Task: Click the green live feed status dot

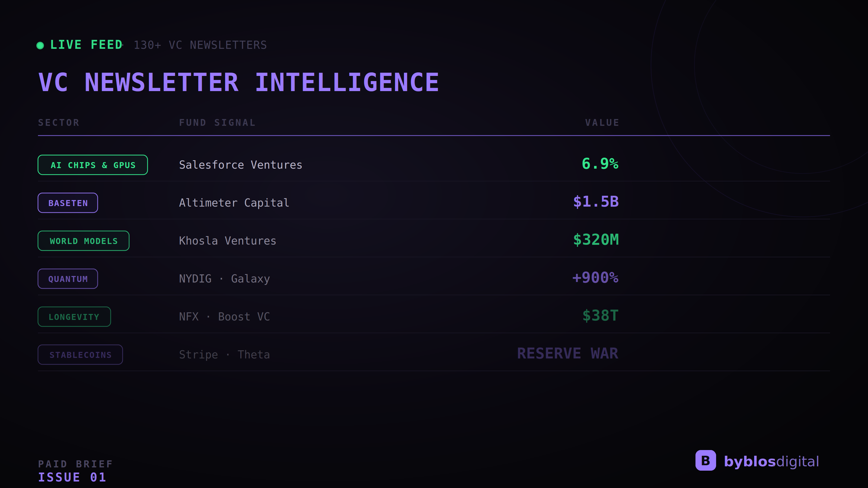Action: [x=40, y=46]
